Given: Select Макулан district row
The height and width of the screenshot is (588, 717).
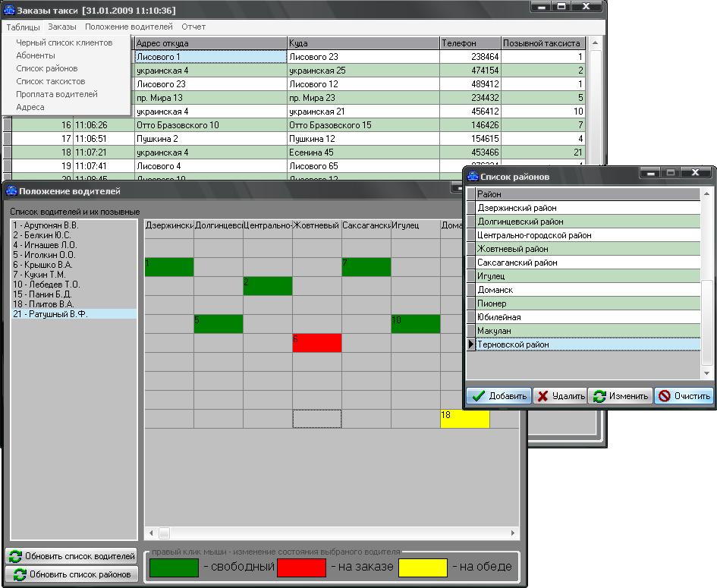Looking at the screenshot, I should [588, 331].
